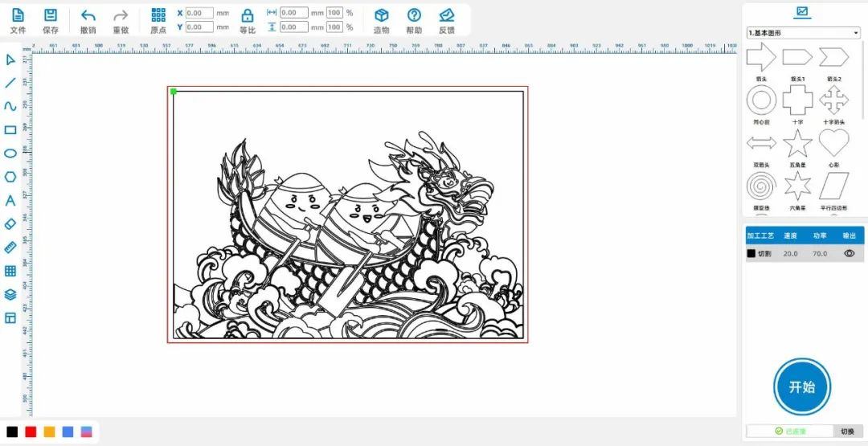Select the rectangle shape tool
Screen dimensions: 868x446
pos(10,130)
